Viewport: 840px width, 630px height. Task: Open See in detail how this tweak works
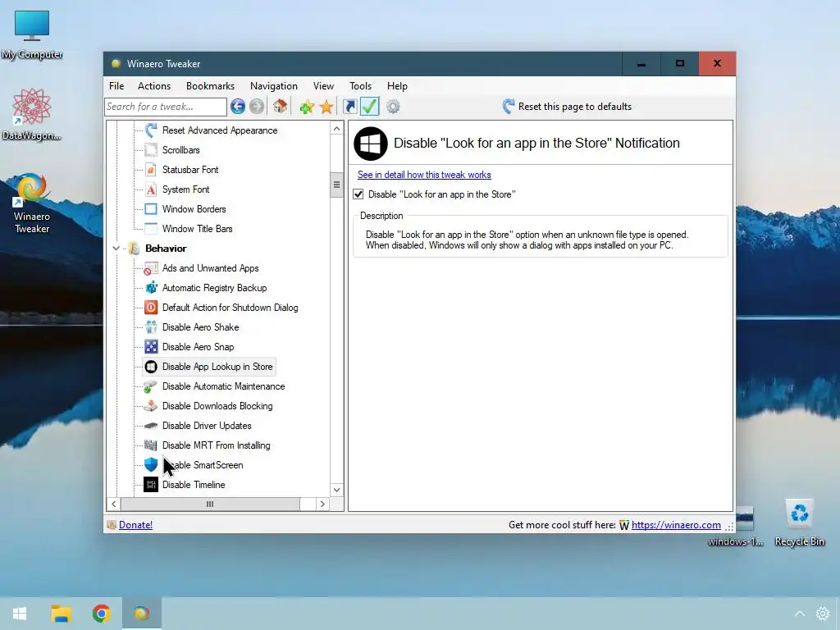[424, 175]
